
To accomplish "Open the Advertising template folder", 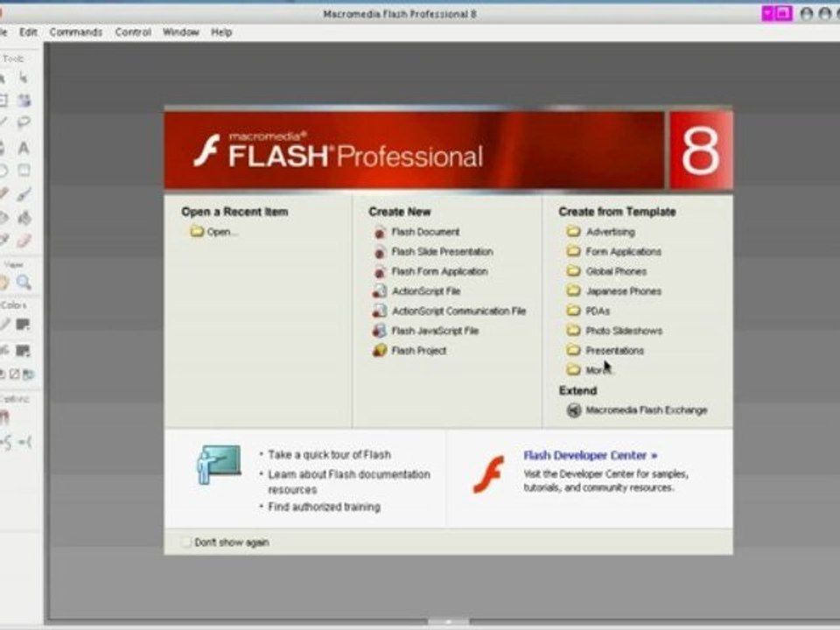I will point(610,232).
